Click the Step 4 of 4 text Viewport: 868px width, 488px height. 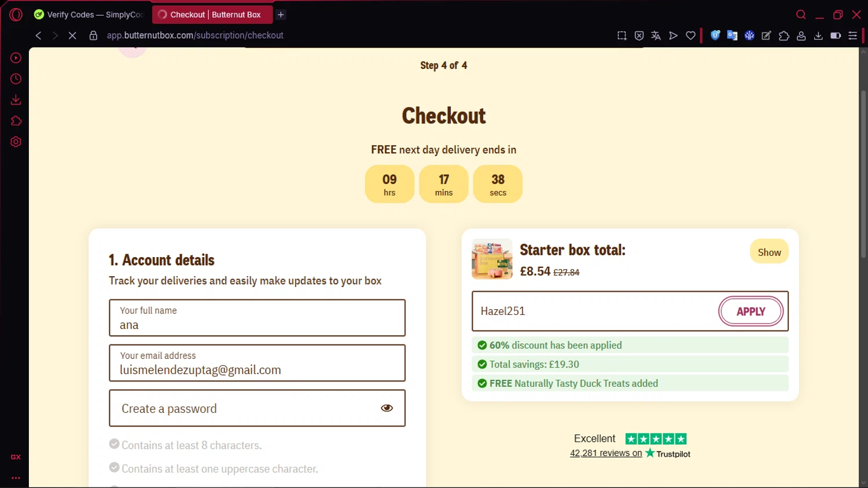pyautogui.click(x=444, y=65)
